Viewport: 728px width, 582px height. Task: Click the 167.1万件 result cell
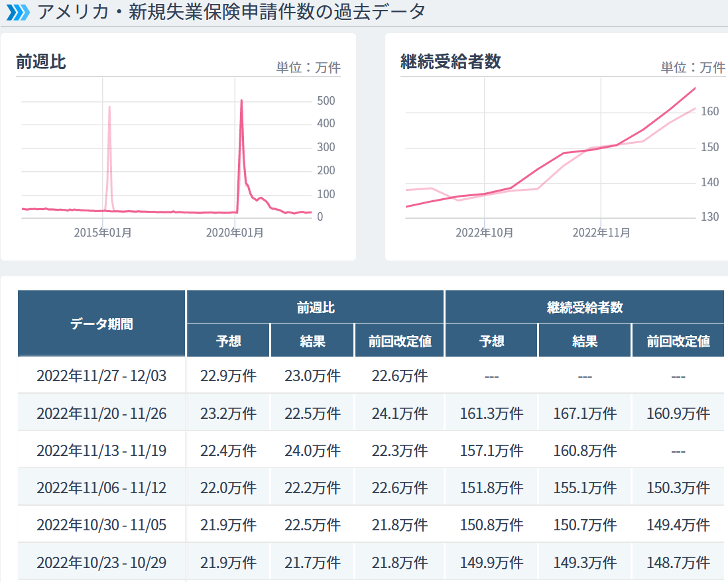pyautogui.click(x=585, y=413)
